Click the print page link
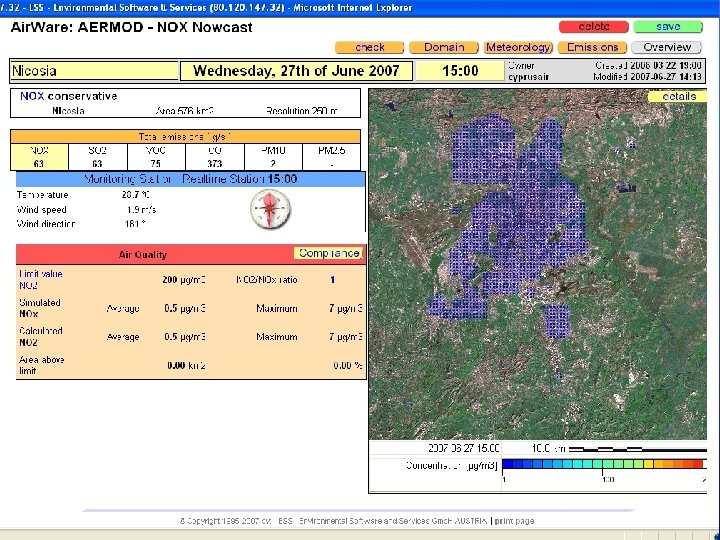The image size is (720, 540). [x=514, y=521]
